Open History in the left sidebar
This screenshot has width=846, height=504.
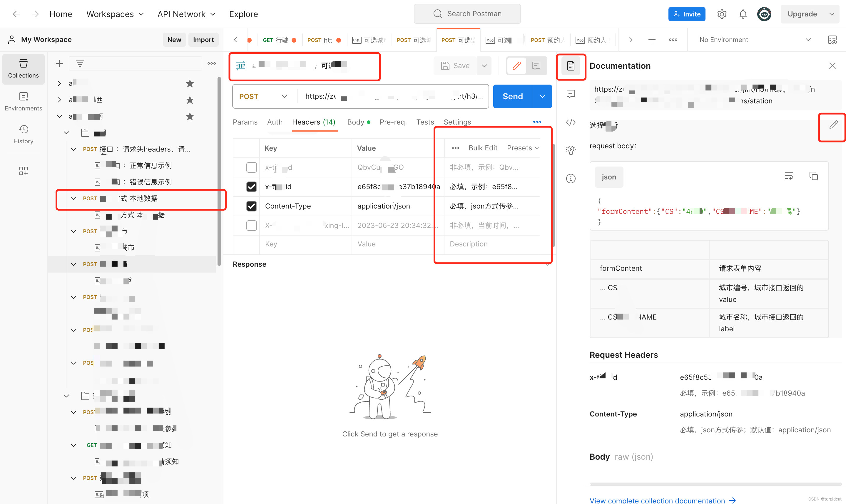23,135
